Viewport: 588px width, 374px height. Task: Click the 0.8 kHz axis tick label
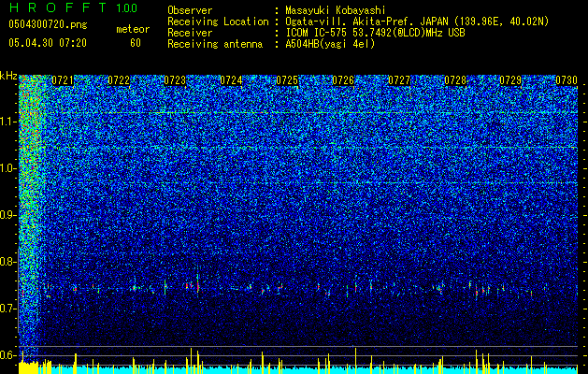[x=7, y=262]
